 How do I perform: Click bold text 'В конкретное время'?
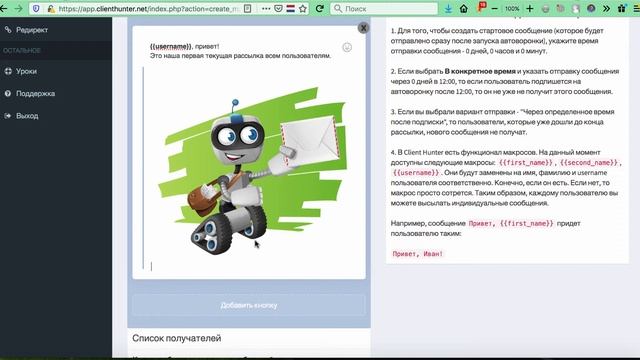(480, 71)
